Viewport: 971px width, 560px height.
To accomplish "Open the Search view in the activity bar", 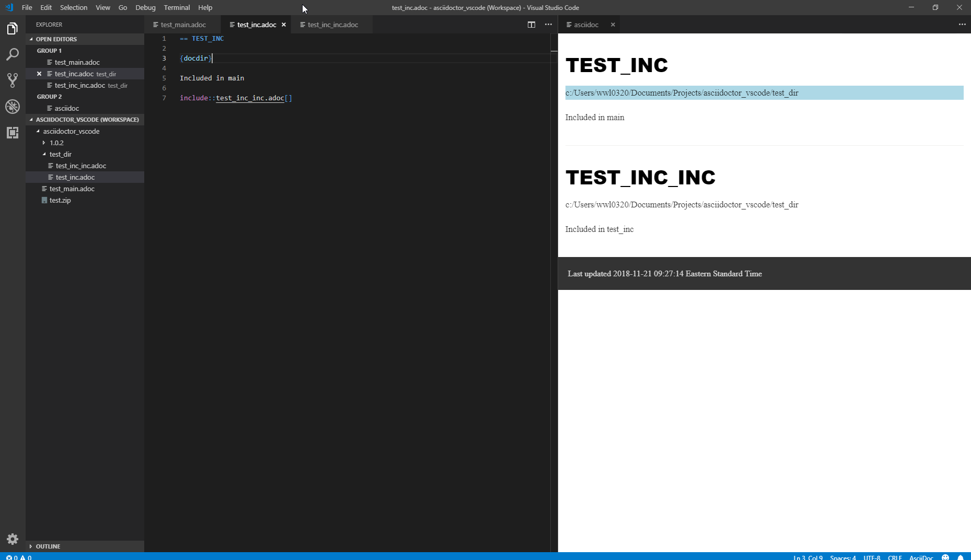I will [13, 54].
